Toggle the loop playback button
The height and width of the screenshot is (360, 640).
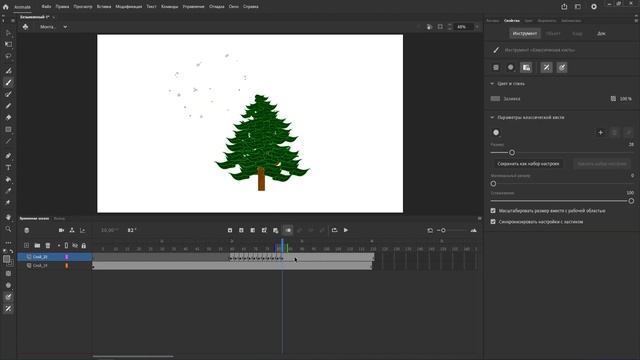[335, 230]
